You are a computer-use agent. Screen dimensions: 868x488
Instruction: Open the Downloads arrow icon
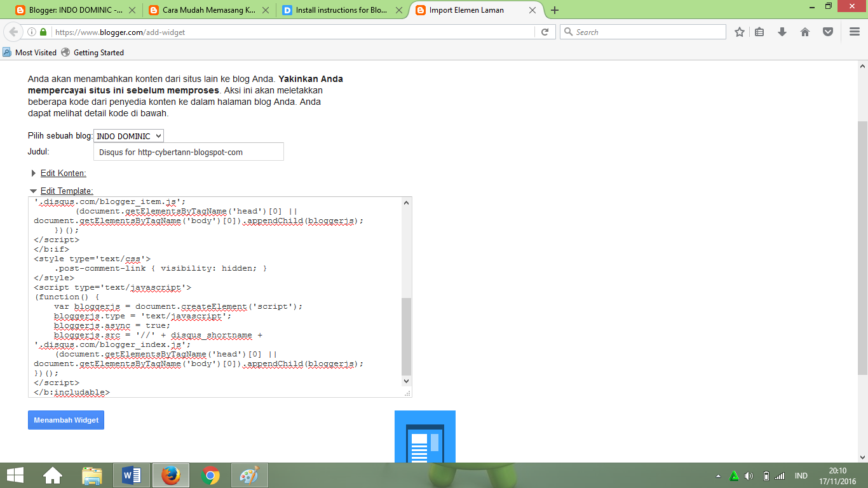(x=782, y=32)
